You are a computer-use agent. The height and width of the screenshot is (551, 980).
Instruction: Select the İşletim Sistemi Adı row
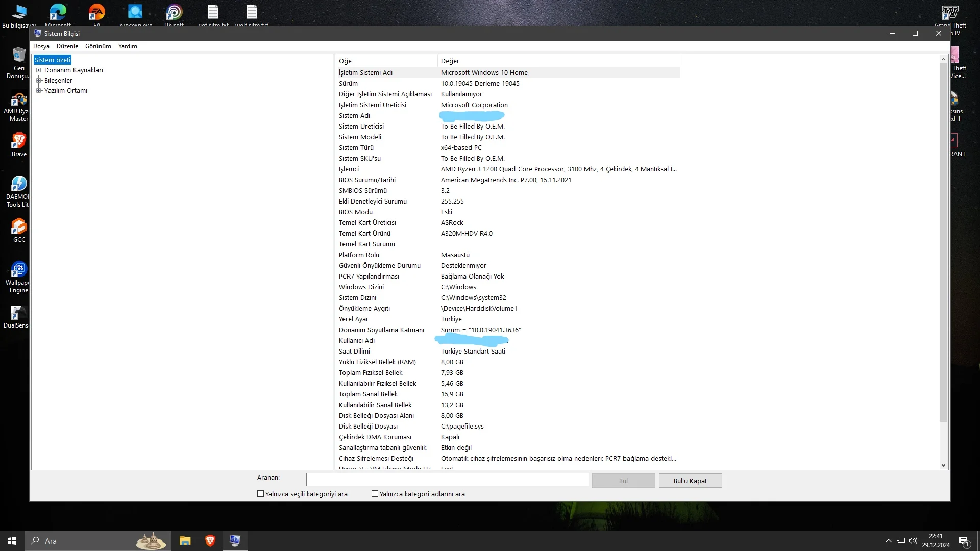coord(508,72)
